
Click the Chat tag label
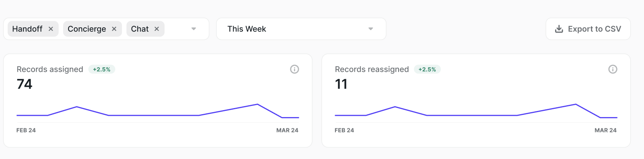point(140,29)
